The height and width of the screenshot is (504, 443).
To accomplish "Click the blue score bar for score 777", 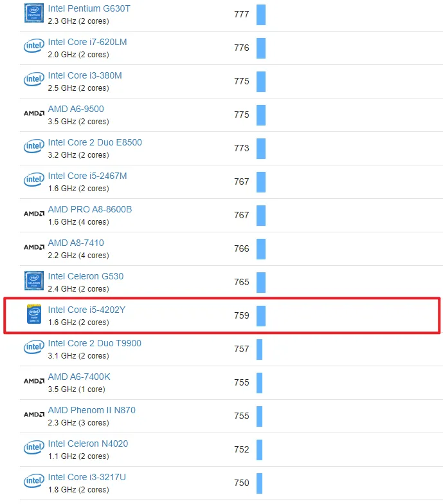I will pos(260,14).
